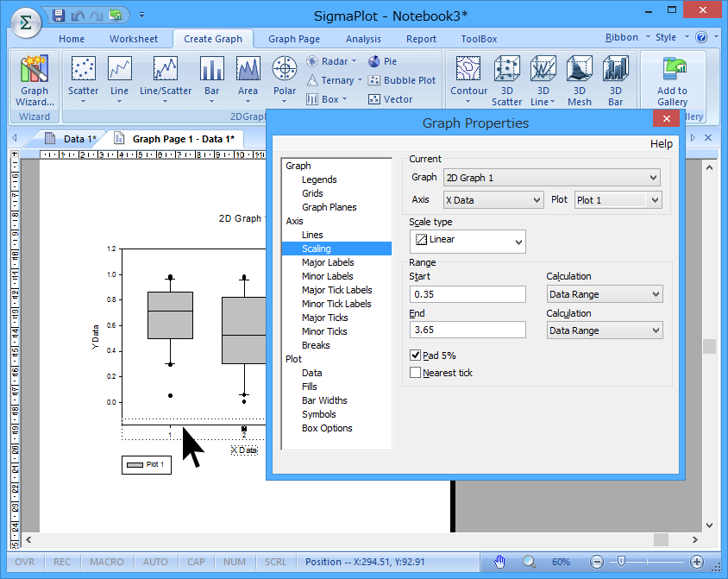Click the zoom in plus button
Screen dimensions: 728x579
pos(696,562)
